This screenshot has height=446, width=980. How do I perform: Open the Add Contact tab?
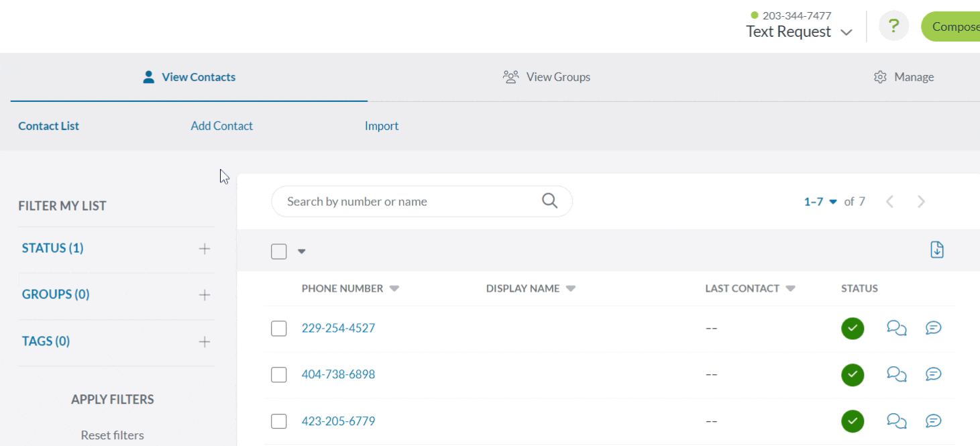(x=222, y=125)
